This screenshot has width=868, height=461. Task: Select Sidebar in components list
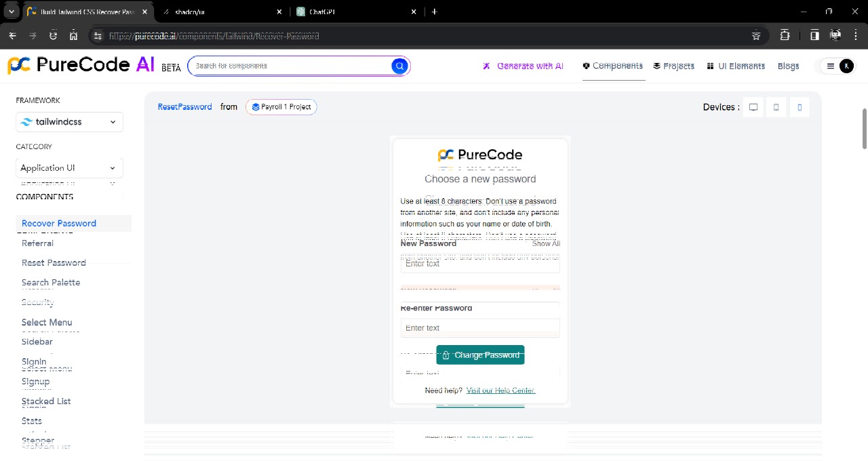(37, 342)
